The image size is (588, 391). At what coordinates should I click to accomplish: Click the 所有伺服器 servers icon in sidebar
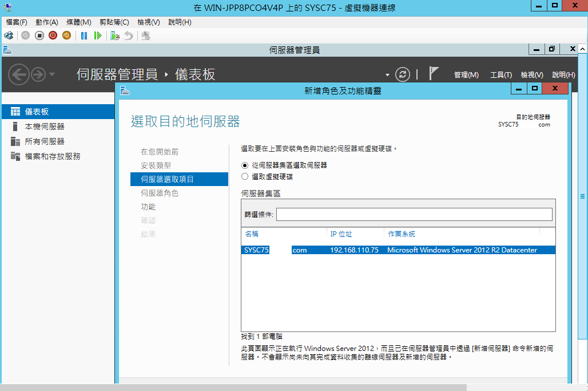click(15, 141)
